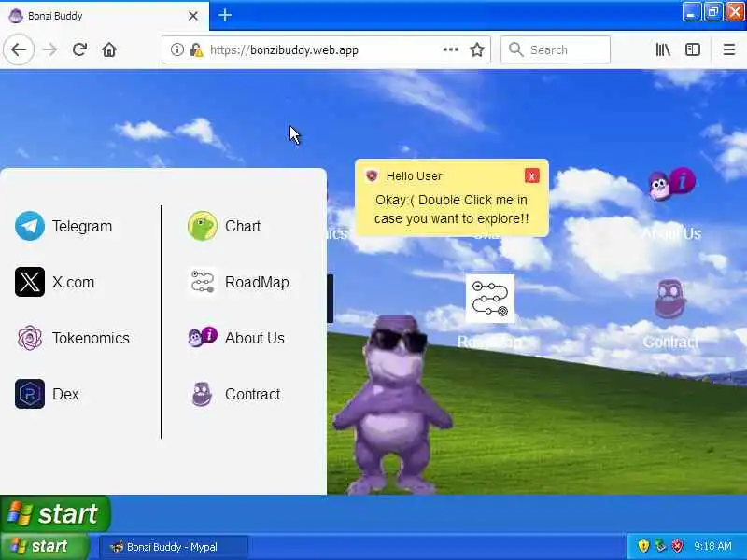
Task: Open the Library bookmarks icon
Action: point(663,49)
